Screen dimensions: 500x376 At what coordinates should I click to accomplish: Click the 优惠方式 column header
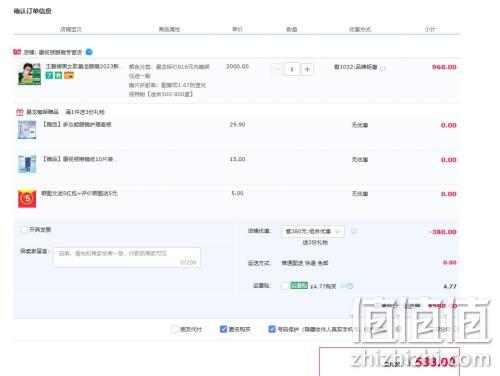[x=360, y=29]
